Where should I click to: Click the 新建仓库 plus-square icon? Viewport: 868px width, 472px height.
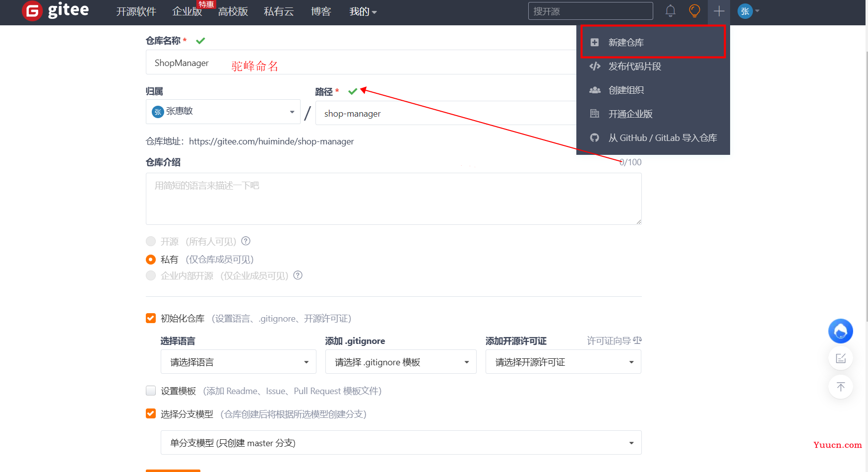[594, 43]
